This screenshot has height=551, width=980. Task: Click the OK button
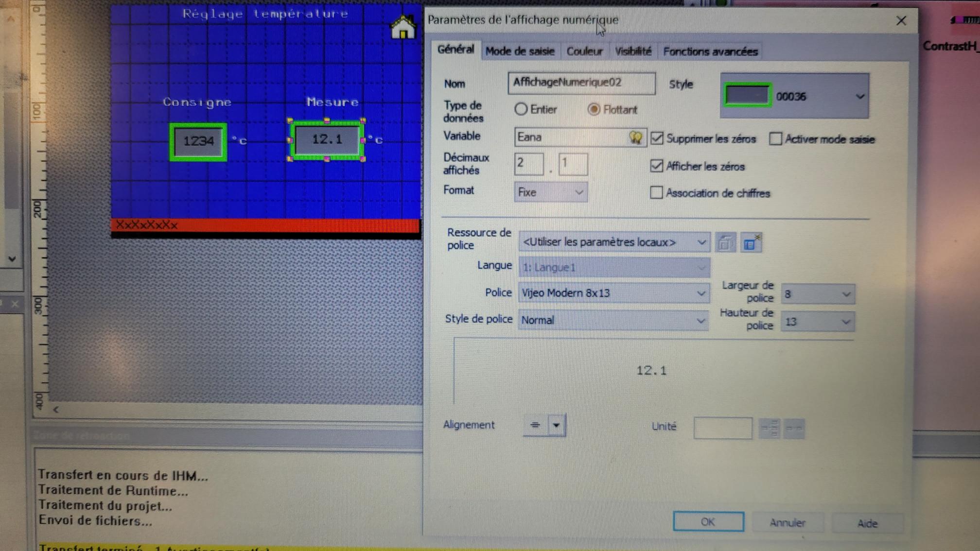[x=708, y=522]
